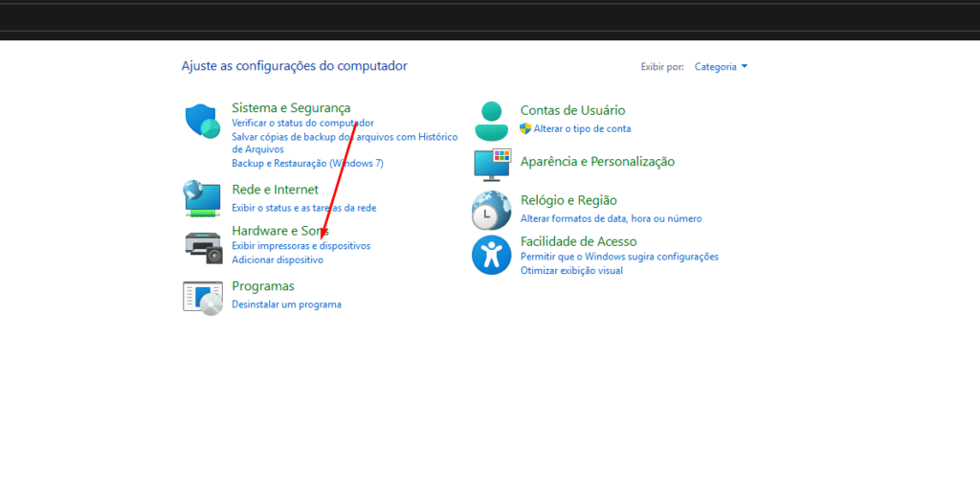Open Alterar formatos de data, hora ou número
Viewport: 980px width, 495px height.
[x=611, y=218]
